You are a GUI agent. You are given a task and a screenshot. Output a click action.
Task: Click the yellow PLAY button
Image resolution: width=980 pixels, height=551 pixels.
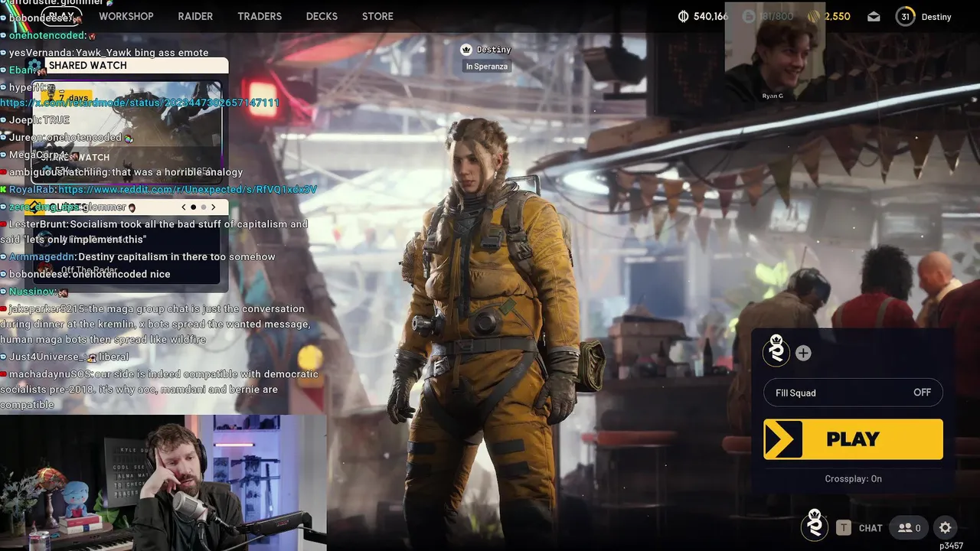pos(853,439)
